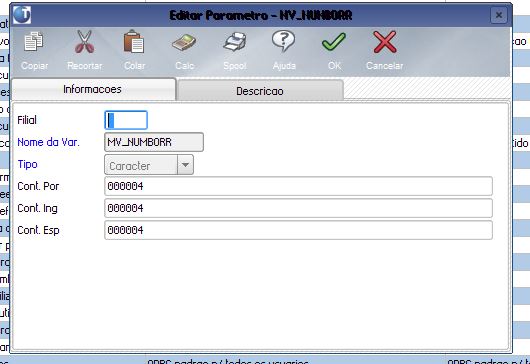The height and width of the screenshot is (364, 530).
Task: Close the Editar Parametro dialog
Action: (499, 15)
